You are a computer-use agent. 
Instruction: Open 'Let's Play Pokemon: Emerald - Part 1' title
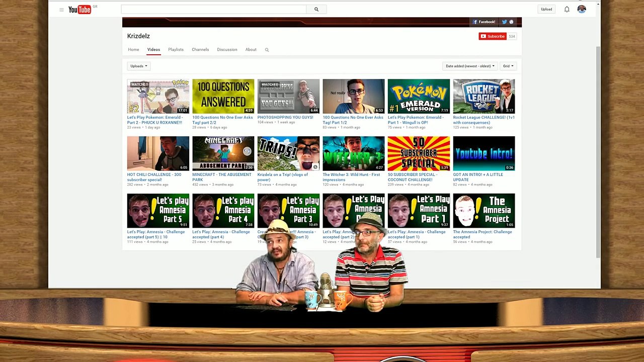tap(416, 120)
